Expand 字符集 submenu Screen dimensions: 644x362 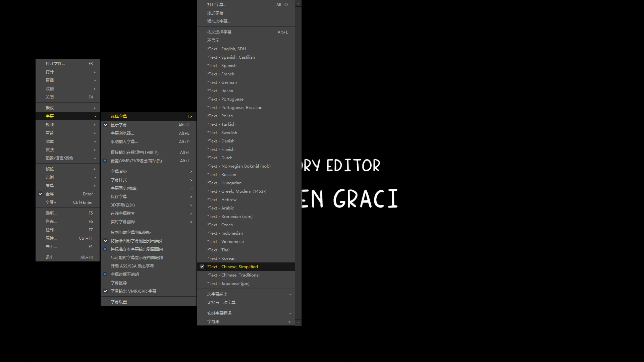[x=246, y=322]
